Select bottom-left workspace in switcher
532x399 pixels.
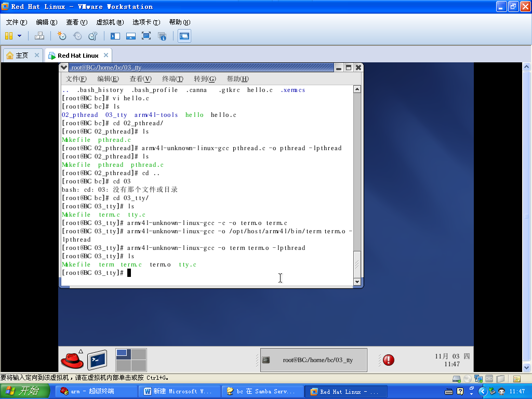[x=124, y=365]
